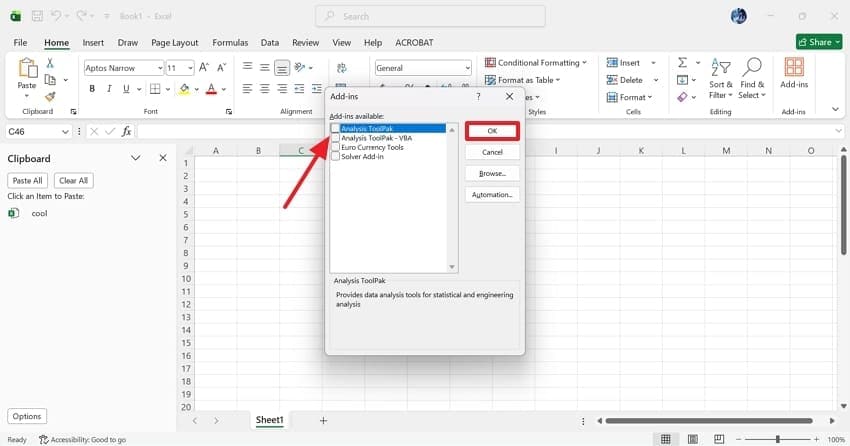This screenshot has height=446, width=850.
Task: Increase font size with larger A
Action: [x=204, y=68]
